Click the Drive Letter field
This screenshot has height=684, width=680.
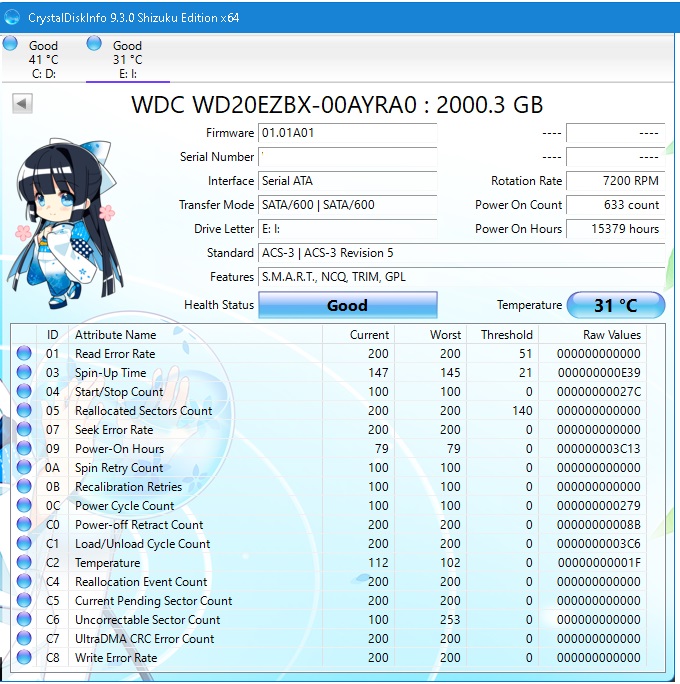coord(348,229)
